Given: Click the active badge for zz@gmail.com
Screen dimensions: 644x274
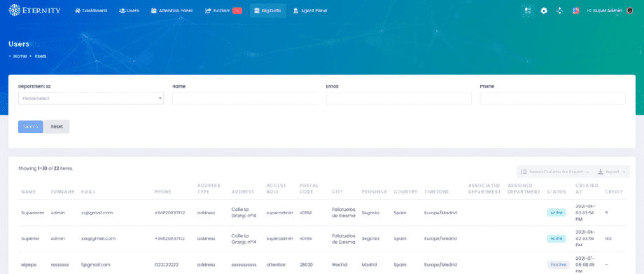Looking at the screenshot, I should point(556,213).
